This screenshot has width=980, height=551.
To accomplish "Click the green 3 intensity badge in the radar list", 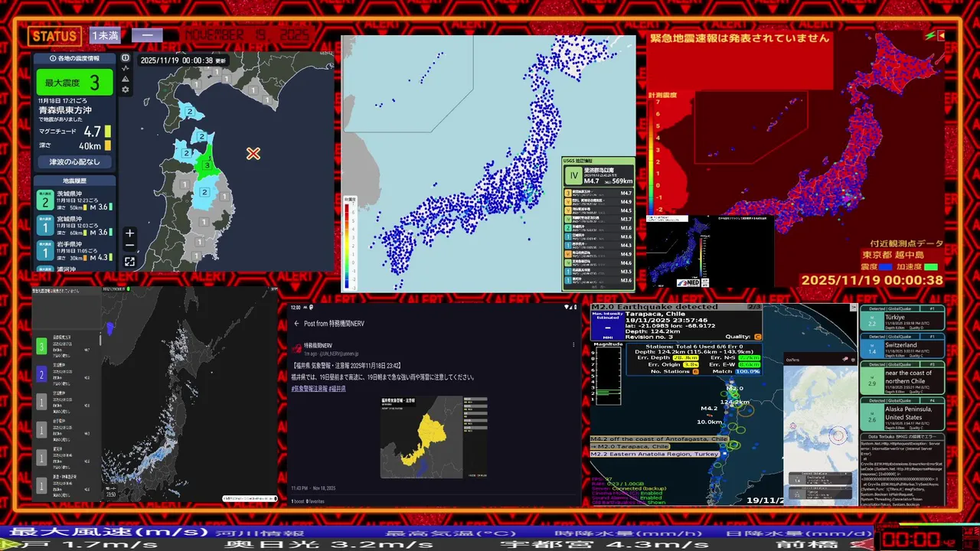I will 42,347.
